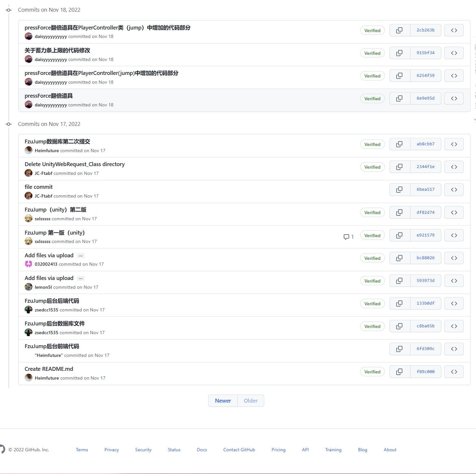Screen dimensions: 476x474
Task: Copy full SHA for commit 6fd309c
Action: pos(399,349)
